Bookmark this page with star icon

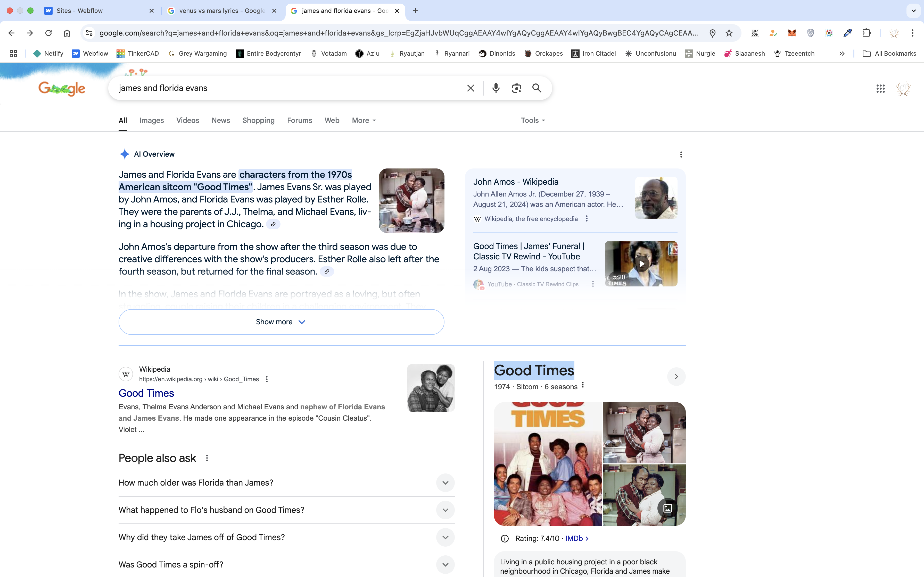(729, 33)
